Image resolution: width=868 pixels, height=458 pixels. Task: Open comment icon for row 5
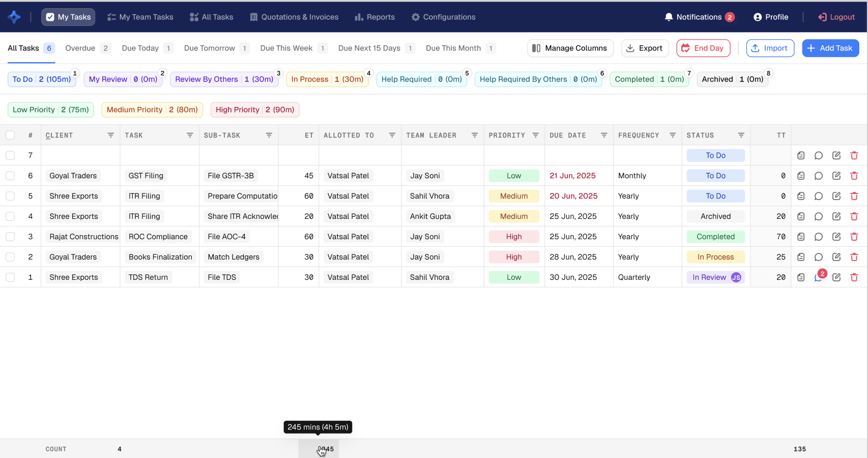[818, 196]
